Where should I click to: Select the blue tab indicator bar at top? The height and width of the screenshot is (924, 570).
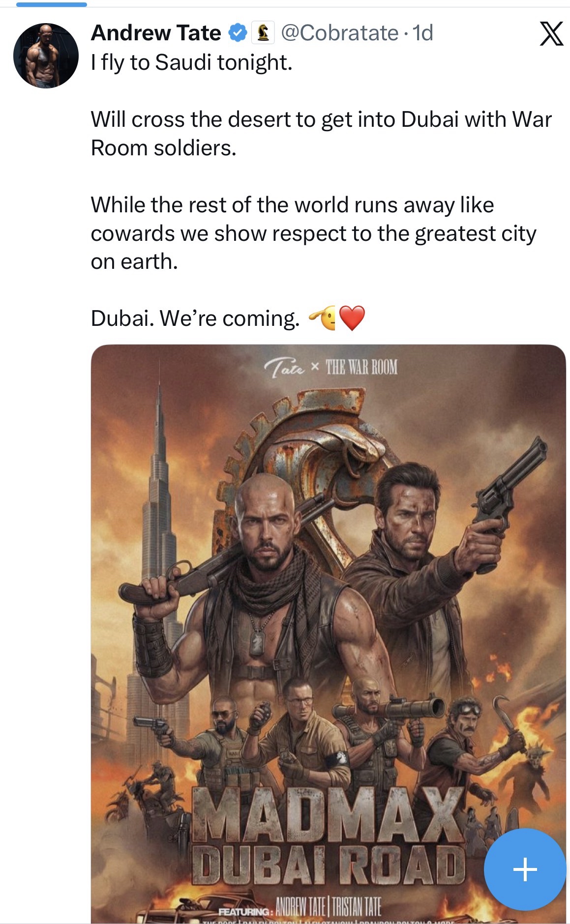[x=52, y=4]
